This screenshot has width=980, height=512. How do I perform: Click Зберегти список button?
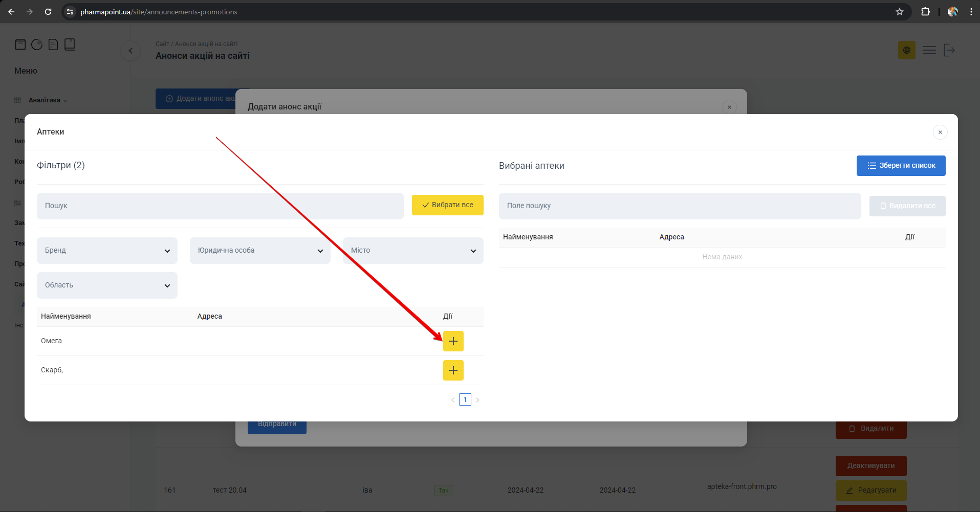coord(901,166)
